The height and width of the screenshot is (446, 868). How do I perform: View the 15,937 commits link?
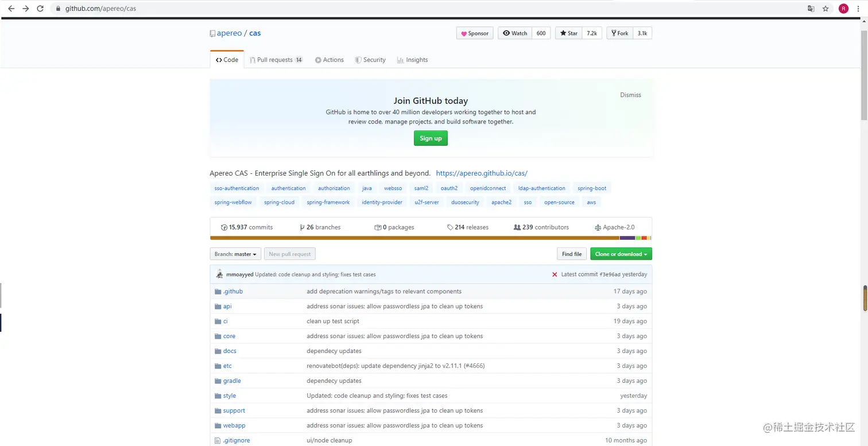(247, 227)
